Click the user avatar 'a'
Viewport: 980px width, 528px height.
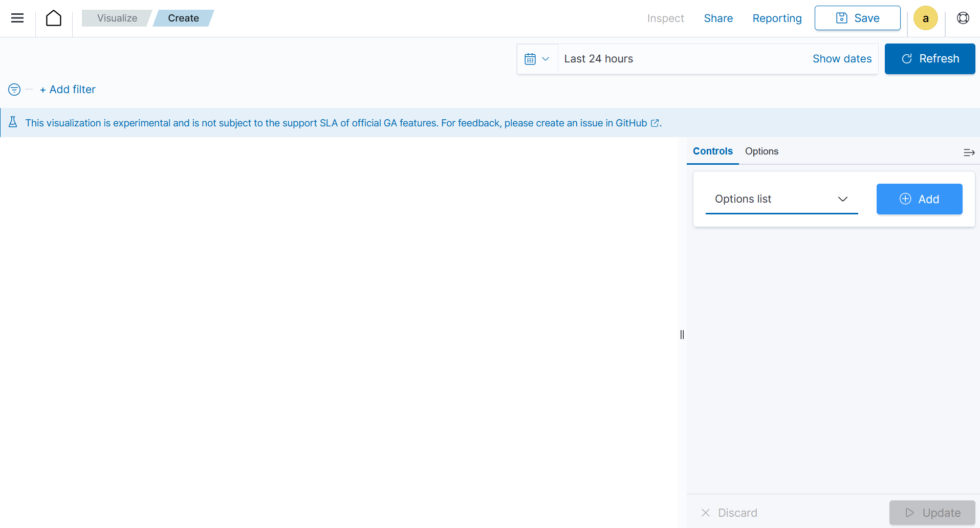[925, 18]
